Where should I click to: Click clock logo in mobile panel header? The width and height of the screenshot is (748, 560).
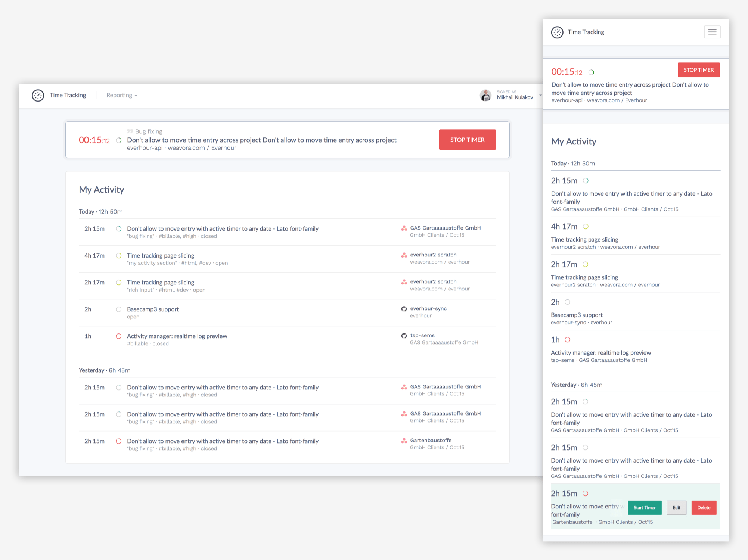pos(557,32)
